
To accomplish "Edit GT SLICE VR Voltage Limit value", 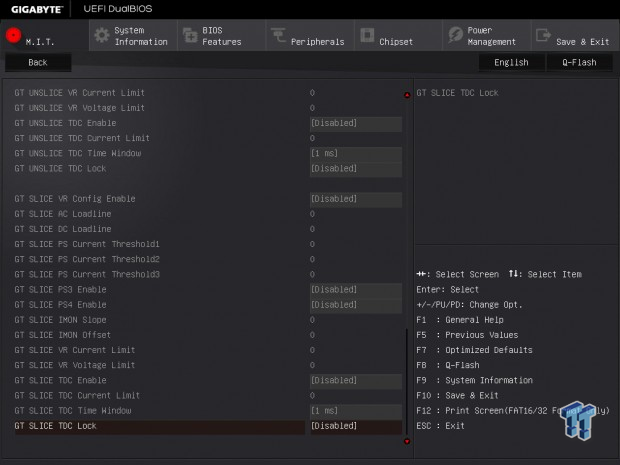I will point(312,365).
